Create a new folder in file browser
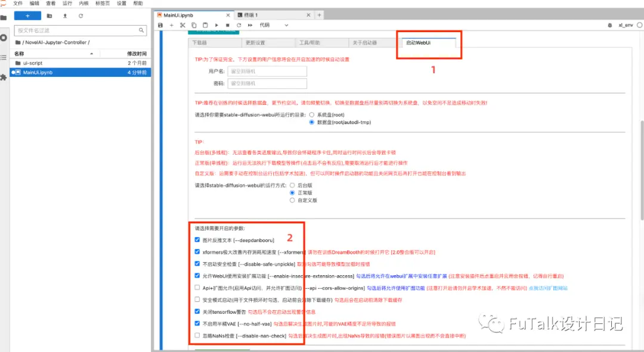The height and width of the screenshot is (352, 644). tap(49, 16)
